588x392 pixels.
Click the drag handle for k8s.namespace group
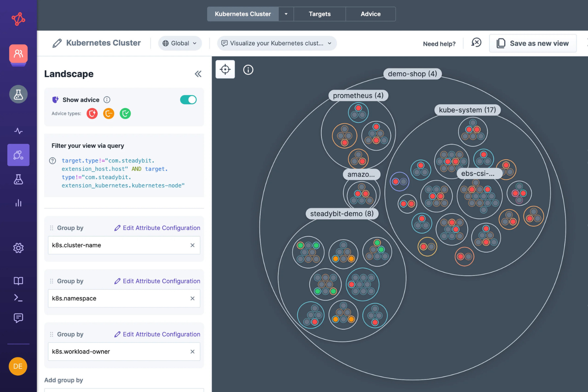click(52, 281)
